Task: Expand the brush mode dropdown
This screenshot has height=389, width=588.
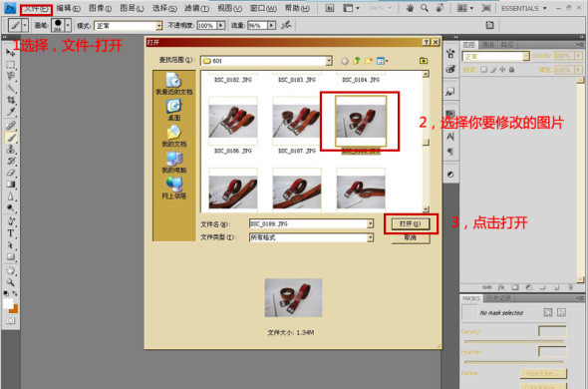Action: coord(159,26)
